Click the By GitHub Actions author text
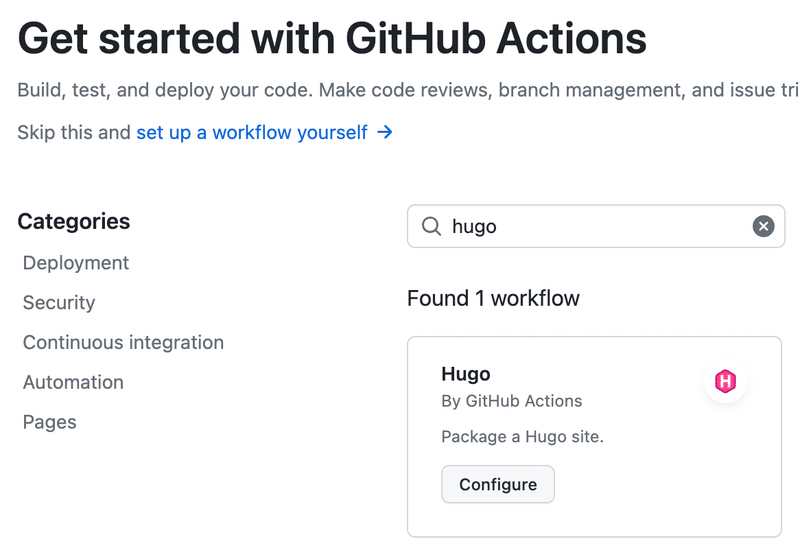Image resolution: width=800 pixels, height=558 pixels. pyautogui.click(x=511, y=401)
